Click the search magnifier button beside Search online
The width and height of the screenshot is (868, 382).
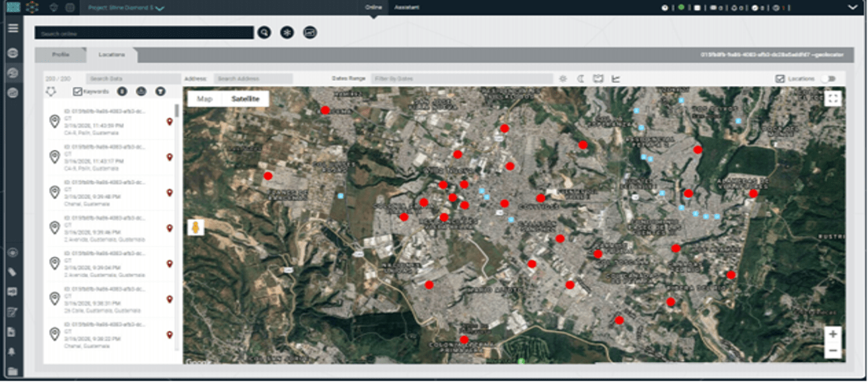tap(264, 32)
